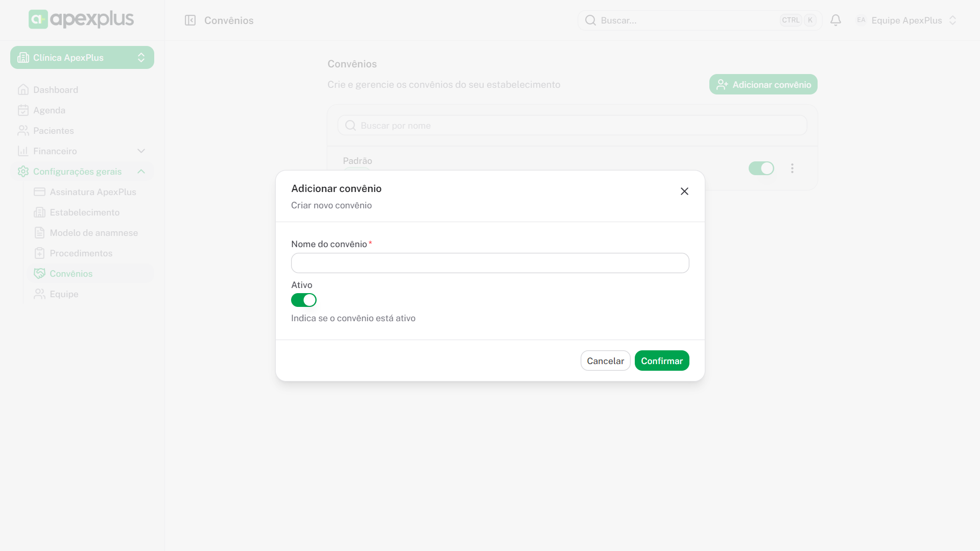Click the ApexPlus logo icon
The image size is (980, 551).
point(38,19)
